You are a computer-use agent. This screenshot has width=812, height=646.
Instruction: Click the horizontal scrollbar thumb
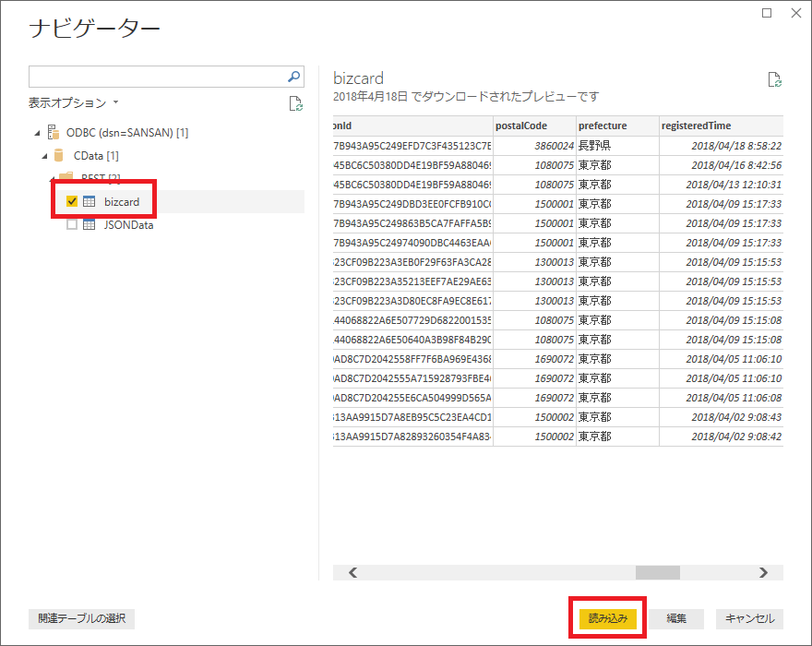click(658, 572)
